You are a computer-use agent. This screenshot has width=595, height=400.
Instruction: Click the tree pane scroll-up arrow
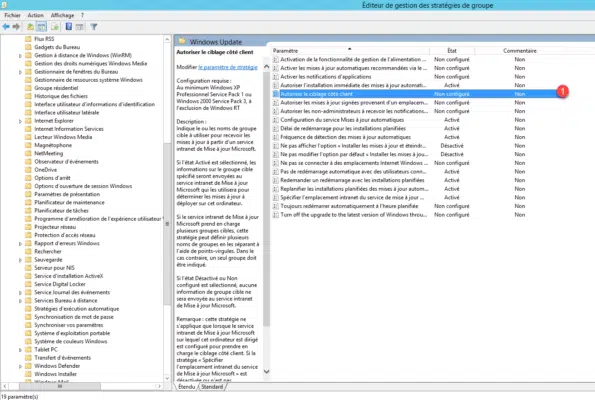(167, 39)
